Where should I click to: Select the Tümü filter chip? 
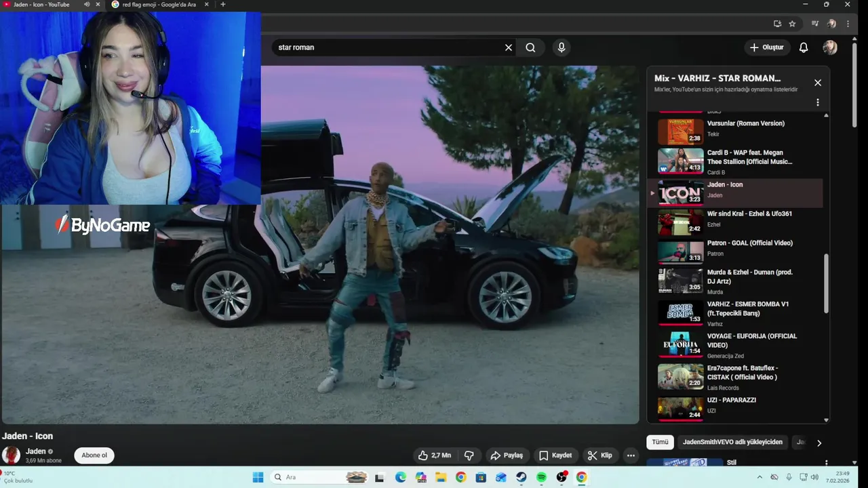coord(660,442)
